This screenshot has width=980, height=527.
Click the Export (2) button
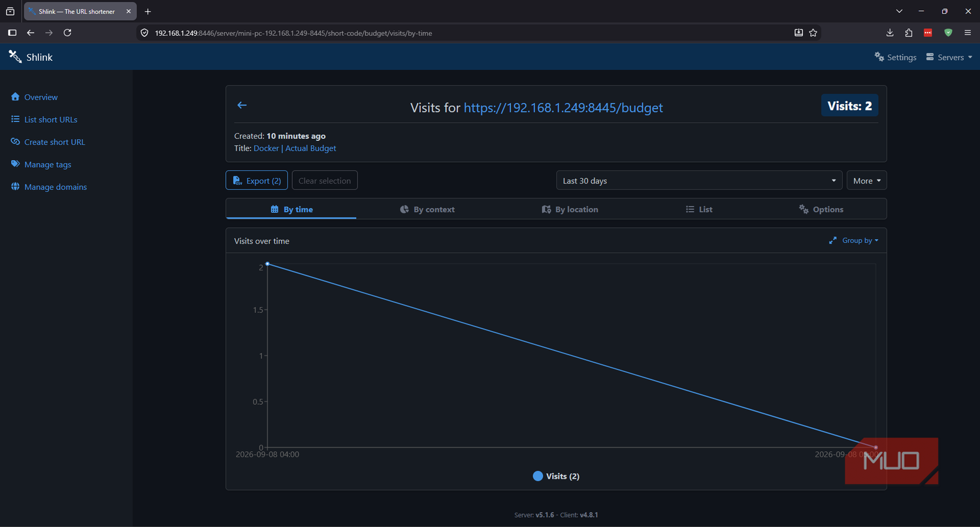point(257,181)
